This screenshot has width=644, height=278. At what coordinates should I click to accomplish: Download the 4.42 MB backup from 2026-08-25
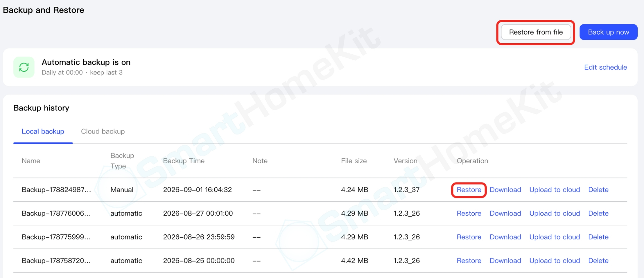505,261
